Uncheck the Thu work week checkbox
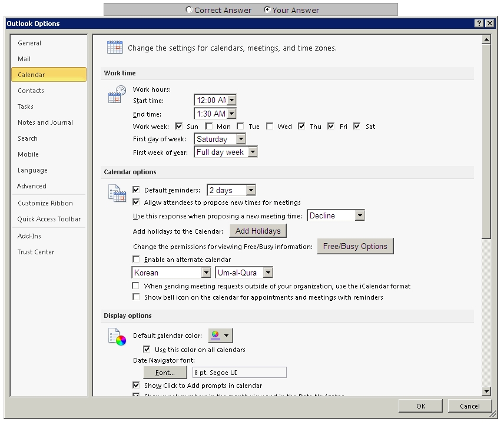Image resolution: width=504 pixels, height=425 pixels. 301,126
